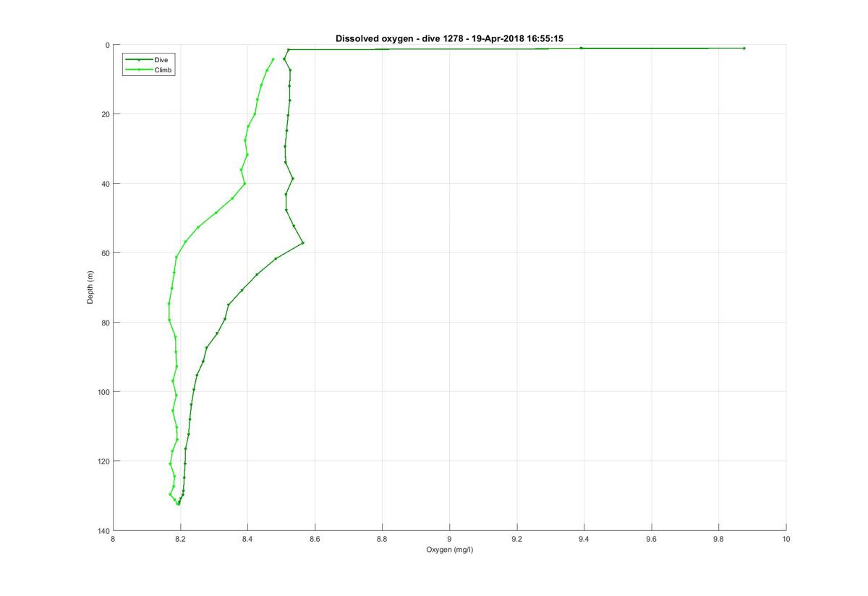Viewport: 868px width, 596px height.
Task: Click x-axis tick label '9.6'
Action: coord(651,539)
